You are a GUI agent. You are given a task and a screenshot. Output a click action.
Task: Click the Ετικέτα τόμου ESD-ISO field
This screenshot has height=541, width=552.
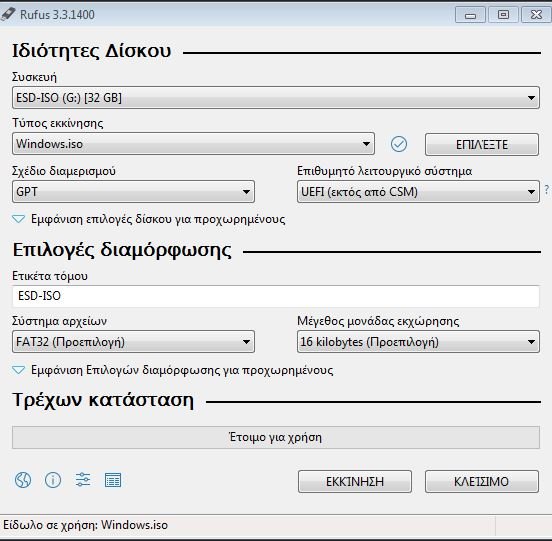coord(276,296)
